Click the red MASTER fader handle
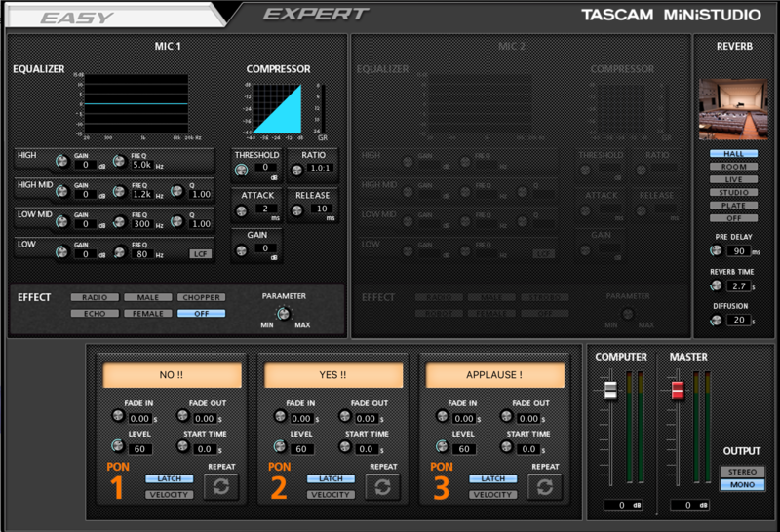Screen dimensions: 780x532 tap(677, 390)
